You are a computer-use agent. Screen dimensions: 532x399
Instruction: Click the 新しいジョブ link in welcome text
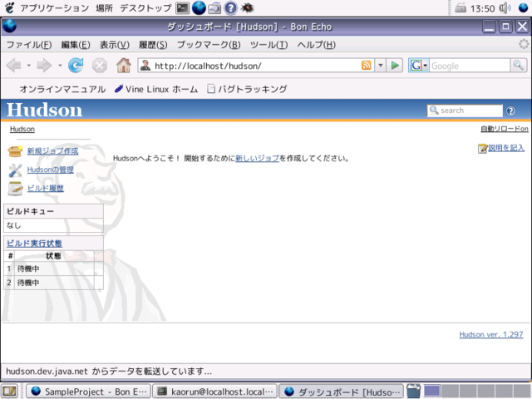(x=257, y=159)
